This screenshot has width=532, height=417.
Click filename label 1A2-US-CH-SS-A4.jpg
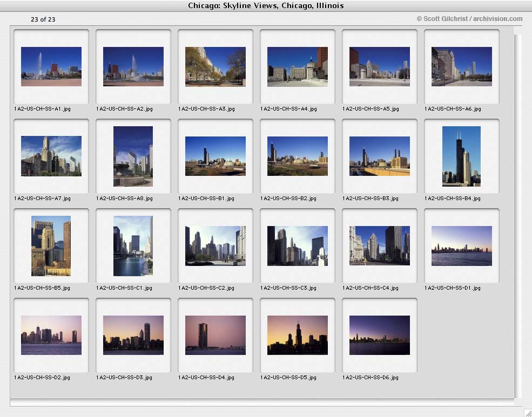point(289,109)
